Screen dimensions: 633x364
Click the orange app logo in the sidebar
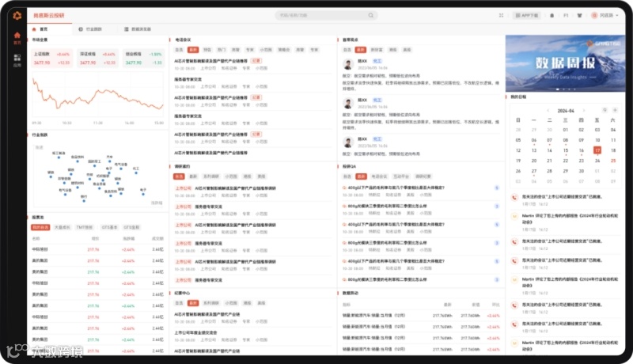(17, 16)
